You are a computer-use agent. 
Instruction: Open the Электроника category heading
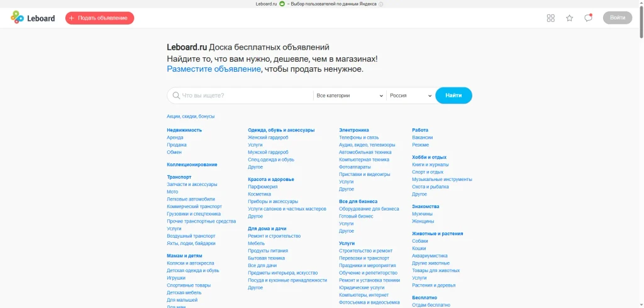354,130
